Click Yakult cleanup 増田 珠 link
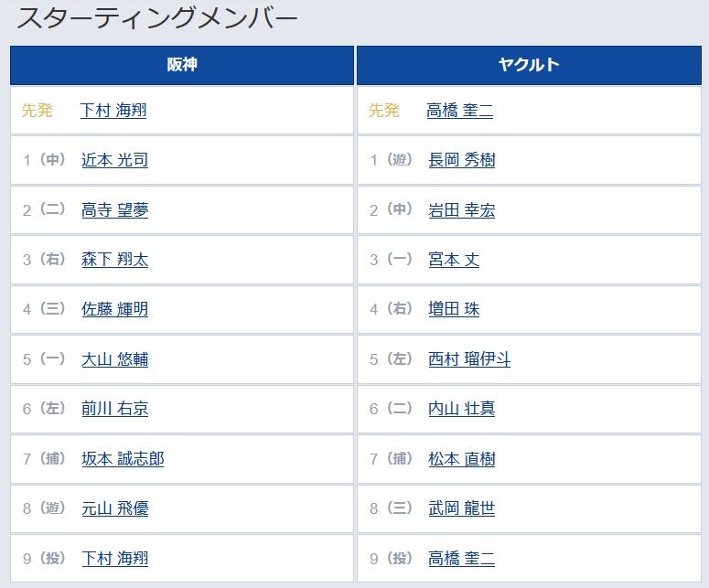The image size is (709, 588). click(454, 310)
